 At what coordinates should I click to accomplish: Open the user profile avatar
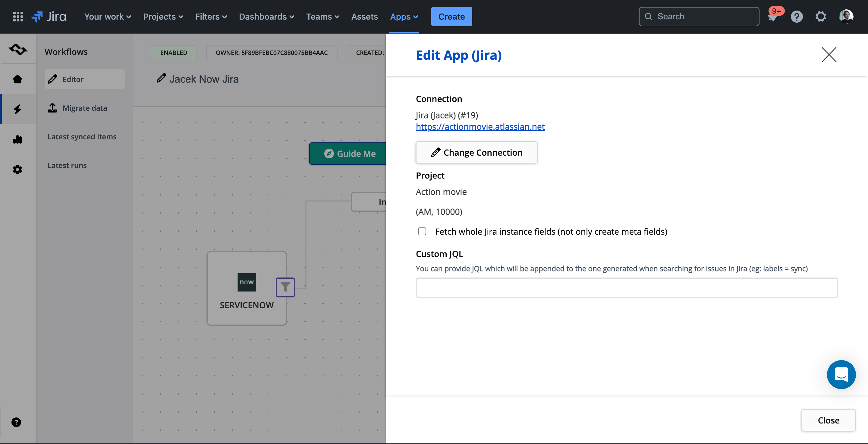[x=846, y=17]
